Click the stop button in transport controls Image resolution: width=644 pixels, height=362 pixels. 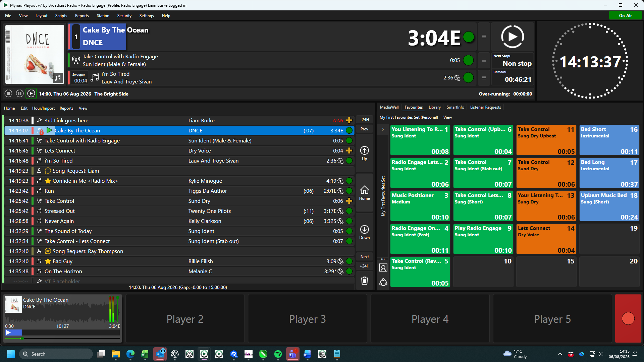pos(9,94)
